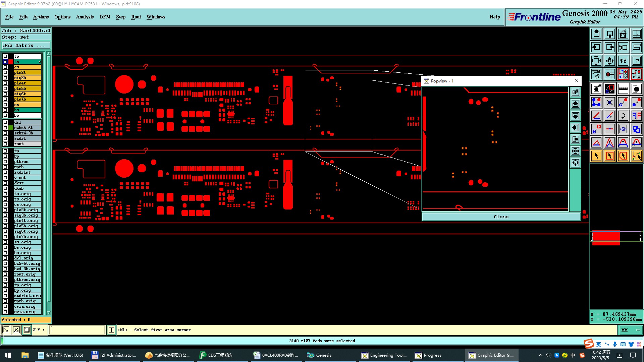Toggle checkbox for the drl layer
The height and width of the screenshot is (362, 644).
(5, 122)
